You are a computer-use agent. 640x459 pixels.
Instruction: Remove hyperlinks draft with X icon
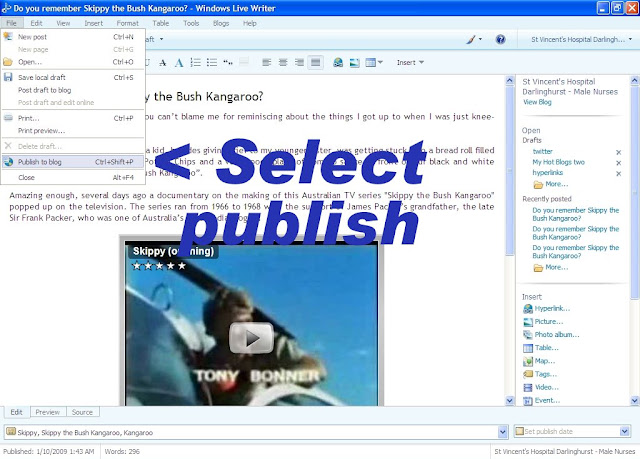pyautogui.click(x=618, y=173)
